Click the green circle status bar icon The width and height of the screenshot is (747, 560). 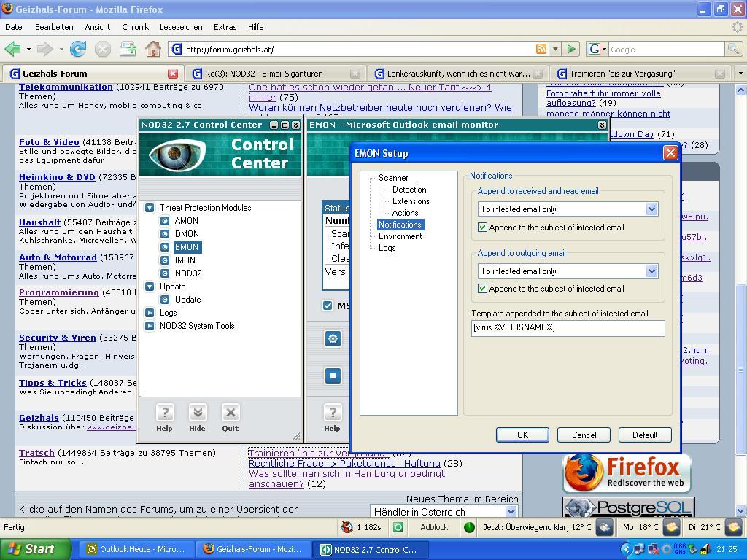469,527
